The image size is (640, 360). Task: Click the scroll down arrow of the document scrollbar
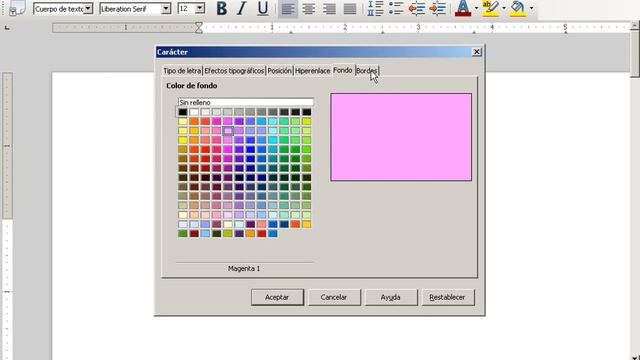(x=635, y=357)
